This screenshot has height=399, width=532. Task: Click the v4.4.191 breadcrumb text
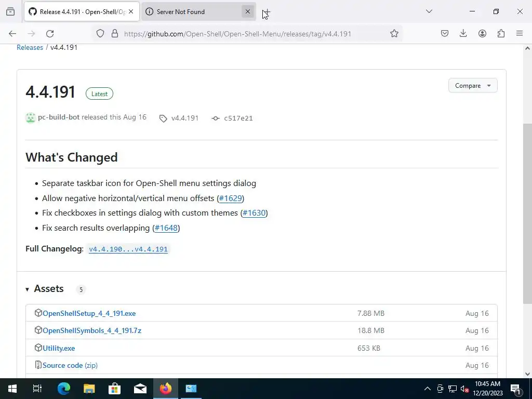pos(64,47)
